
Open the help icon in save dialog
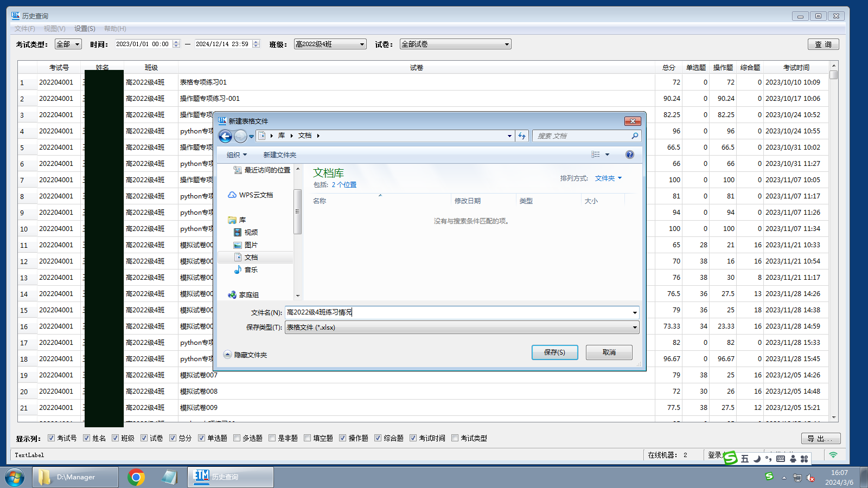coord(629,155)
